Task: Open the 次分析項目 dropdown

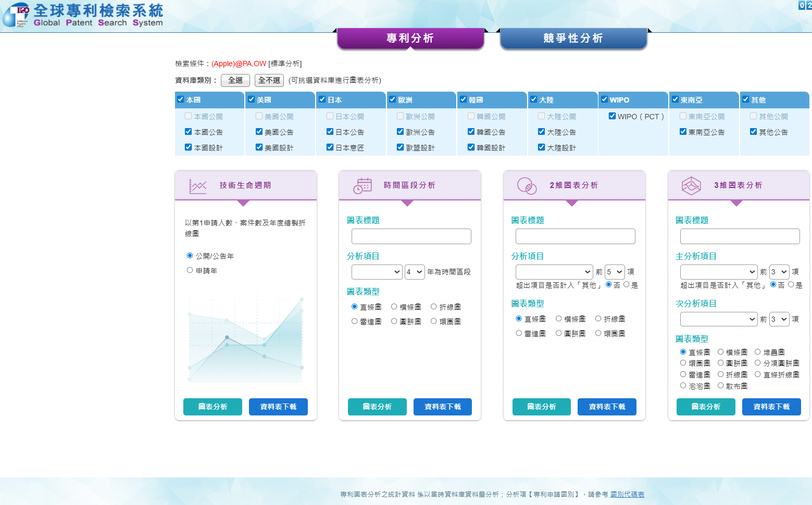Action: (719, 319)
